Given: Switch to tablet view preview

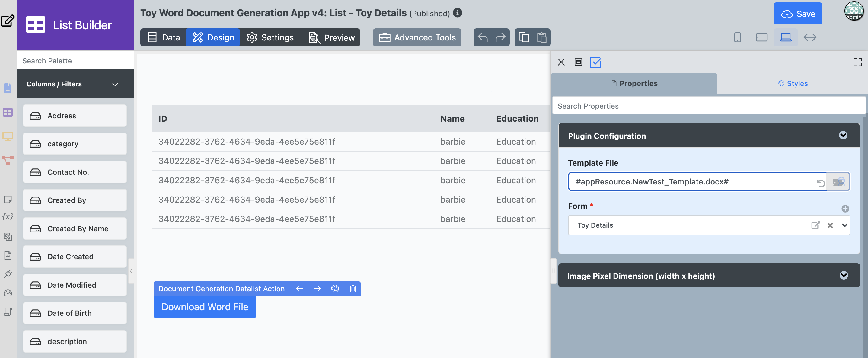Looking at the screenshot, I should tap(761, 37).
